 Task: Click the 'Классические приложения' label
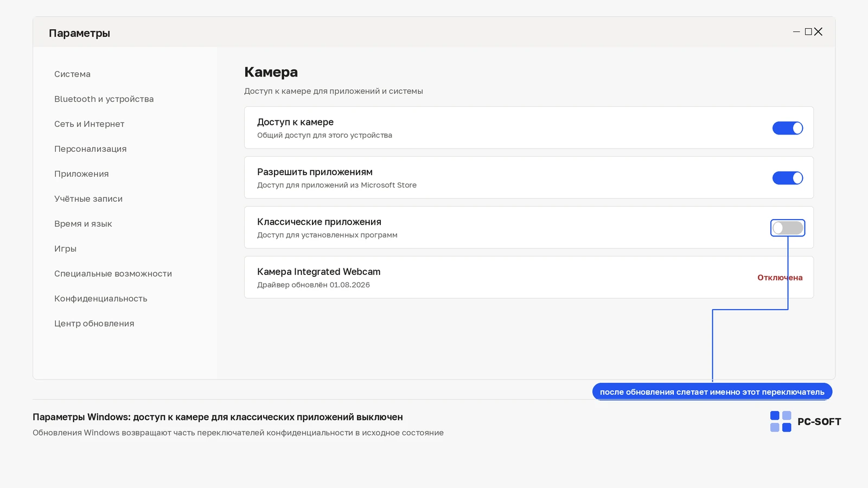319,222
